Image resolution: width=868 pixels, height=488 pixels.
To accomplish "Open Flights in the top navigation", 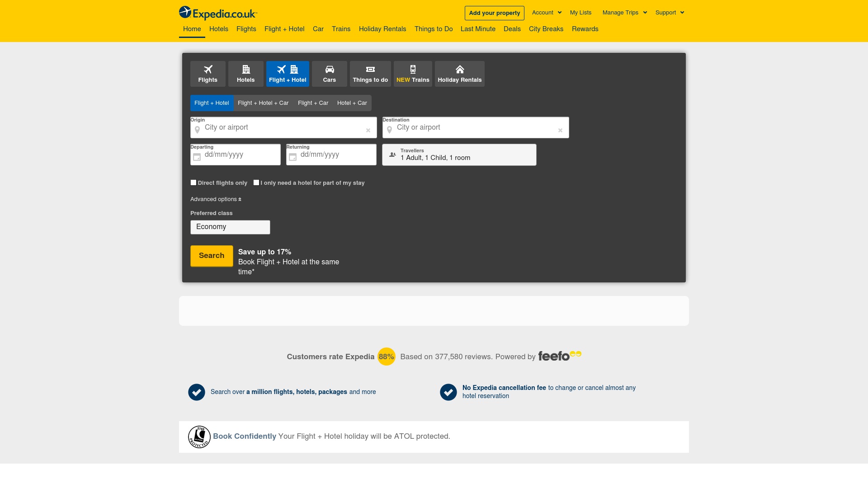I will pos(246,29).
